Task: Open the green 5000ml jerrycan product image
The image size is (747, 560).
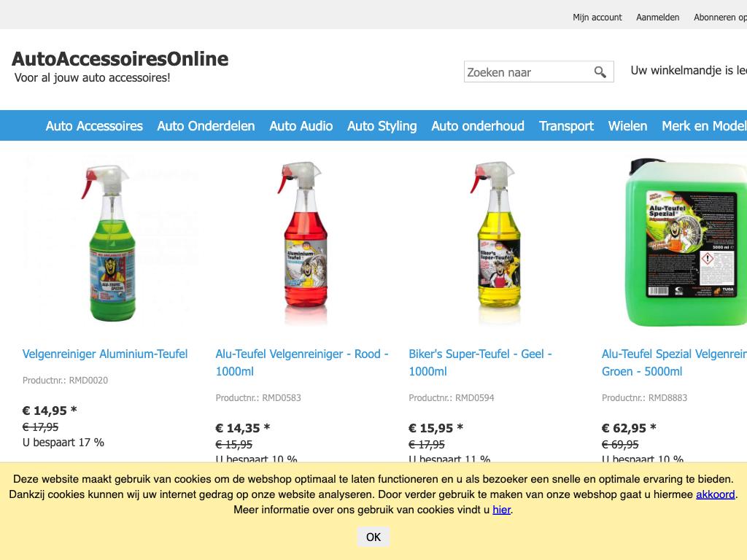Action: (x=686, y=243)
